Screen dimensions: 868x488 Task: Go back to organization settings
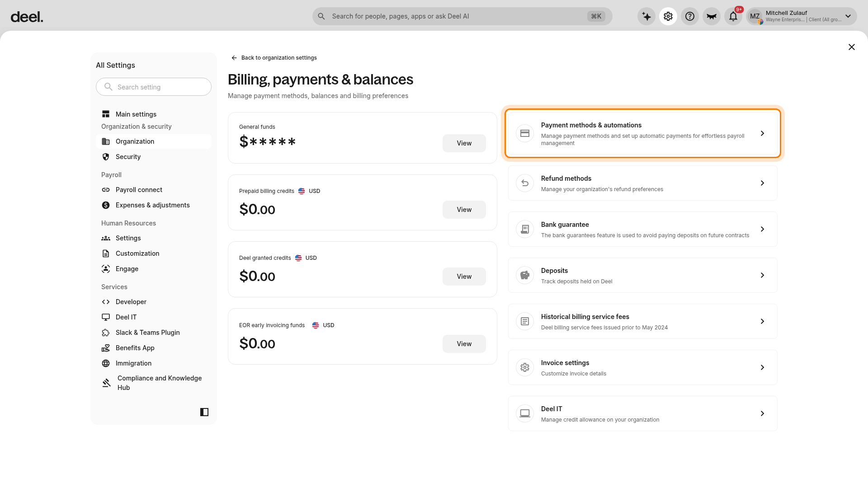pos(274,58)
